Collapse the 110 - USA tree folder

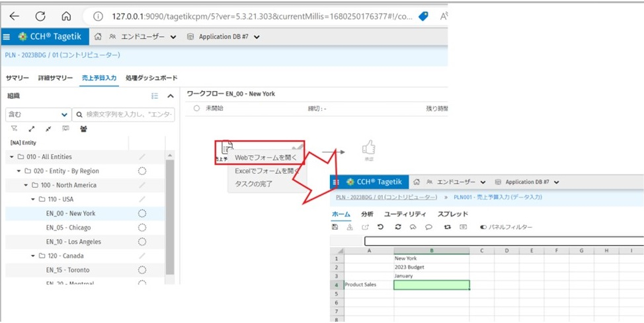point(33,199)
